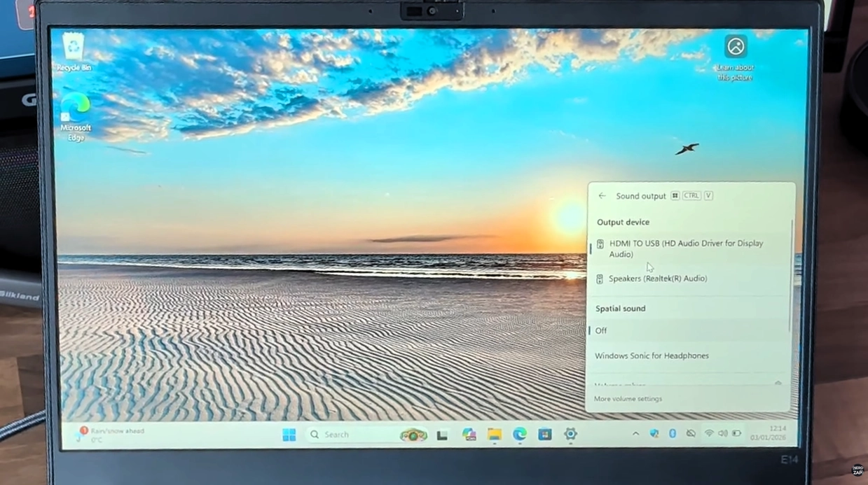
Task: Click the taskbar Search box
Action: pos(350,435)
